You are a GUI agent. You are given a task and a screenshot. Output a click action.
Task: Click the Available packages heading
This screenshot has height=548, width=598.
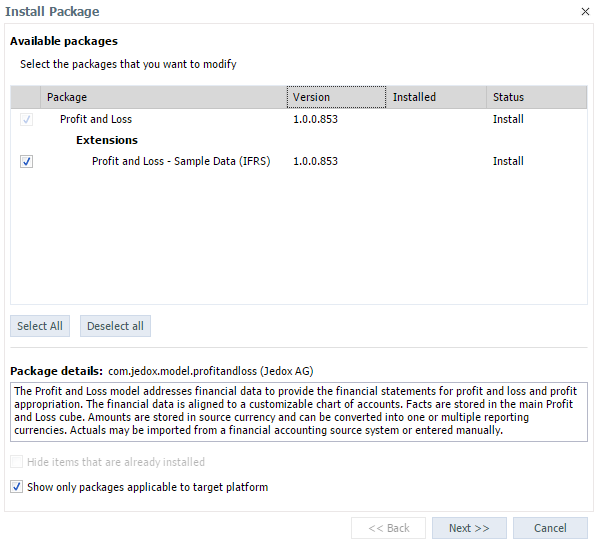pyautogui.click(x=64, y=41)
